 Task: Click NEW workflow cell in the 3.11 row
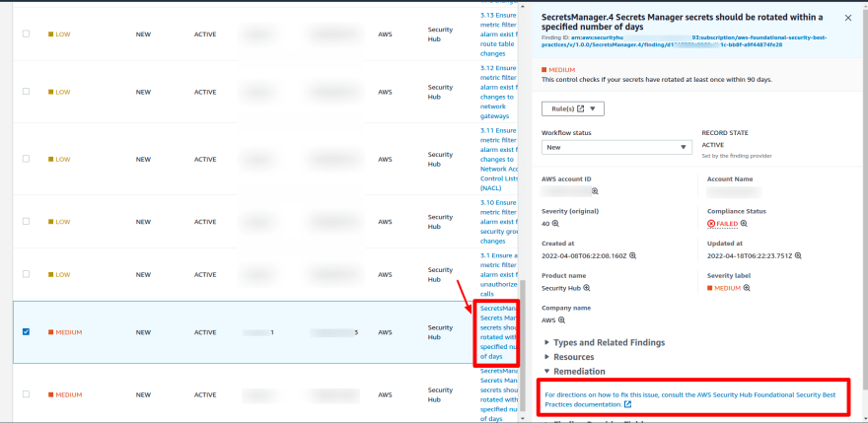click(x=143, y=159)
